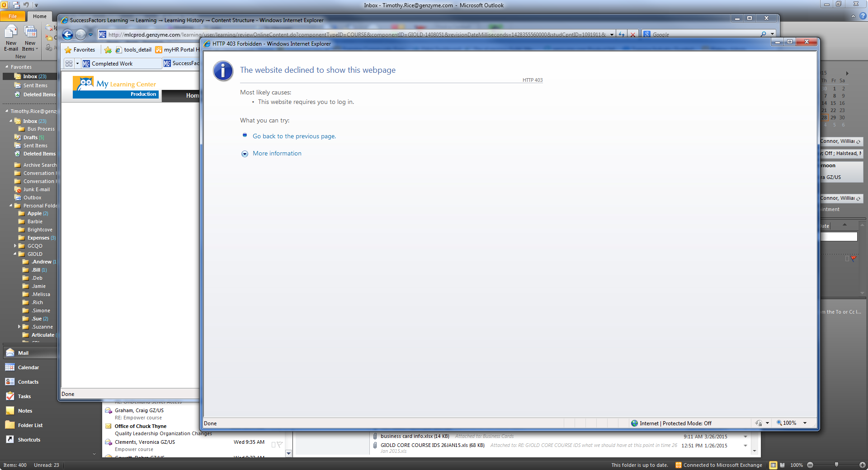Click Add to Favorites Bar star icon

108,50
